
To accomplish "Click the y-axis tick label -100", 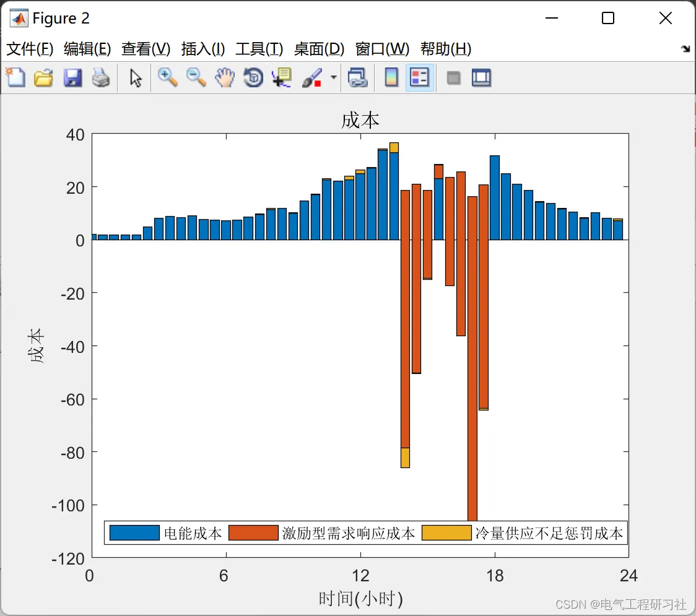I will (68, 506).
